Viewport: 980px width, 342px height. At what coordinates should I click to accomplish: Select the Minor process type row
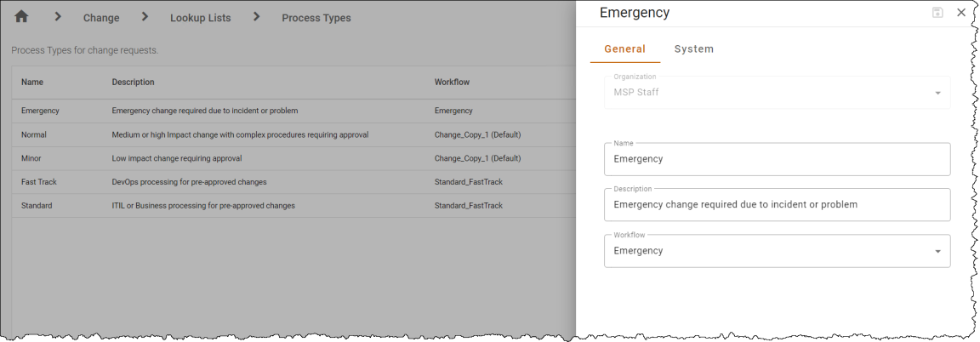pos(293,158)
